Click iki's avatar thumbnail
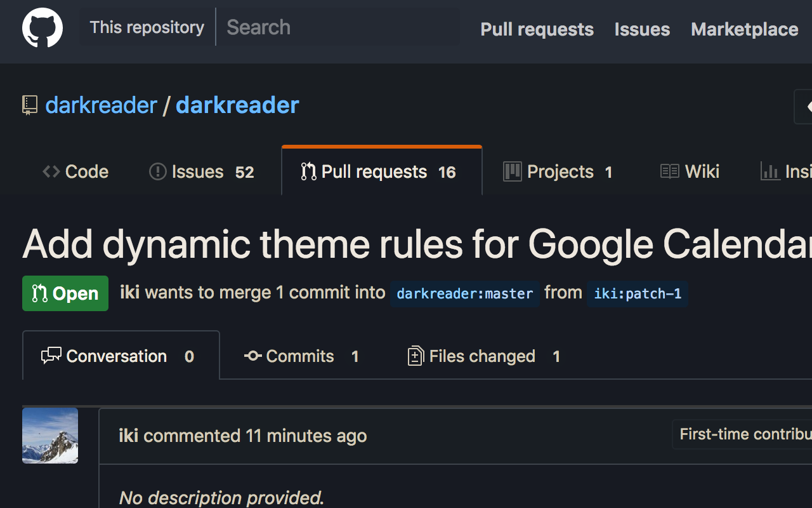Image resolution: width=812 pixels, height=508 pixels. pos(49,436)
